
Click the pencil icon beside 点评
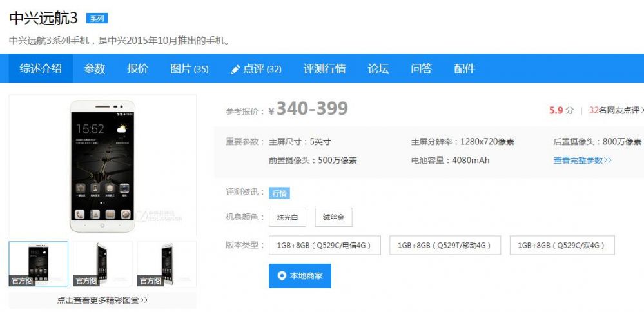click(x=235, y=70)
